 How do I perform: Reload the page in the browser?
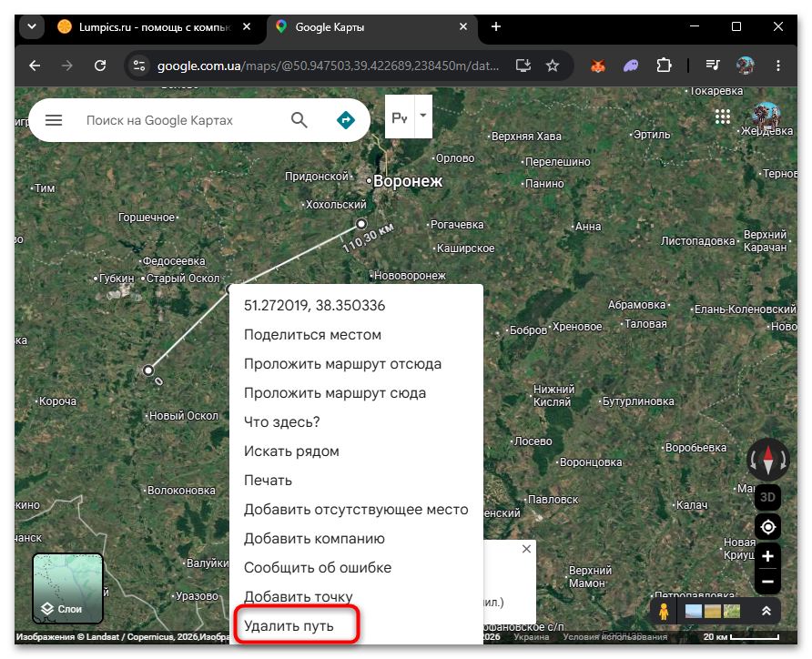(100, 66)
